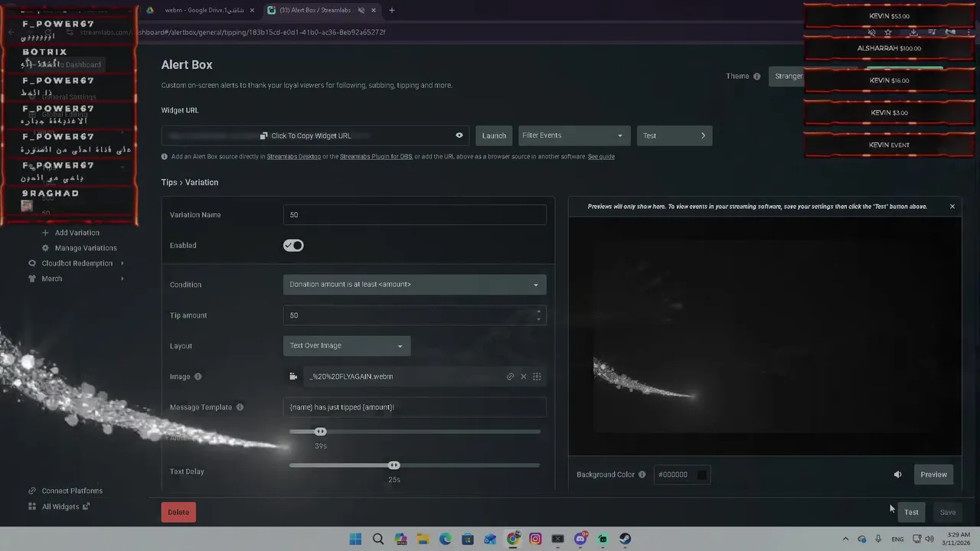Select Manage Variations in sidebar
This screenshot has height=551, width=980.
click(86, 248)
